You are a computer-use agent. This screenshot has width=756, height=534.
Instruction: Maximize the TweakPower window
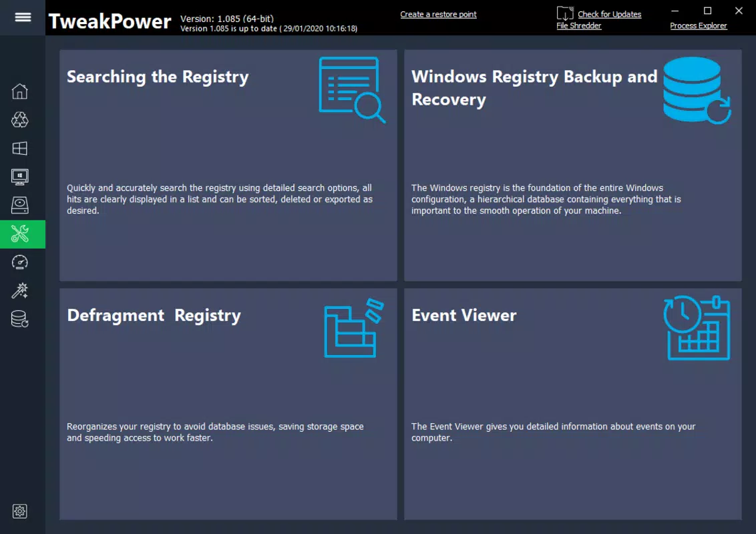(x=707, y=11)
